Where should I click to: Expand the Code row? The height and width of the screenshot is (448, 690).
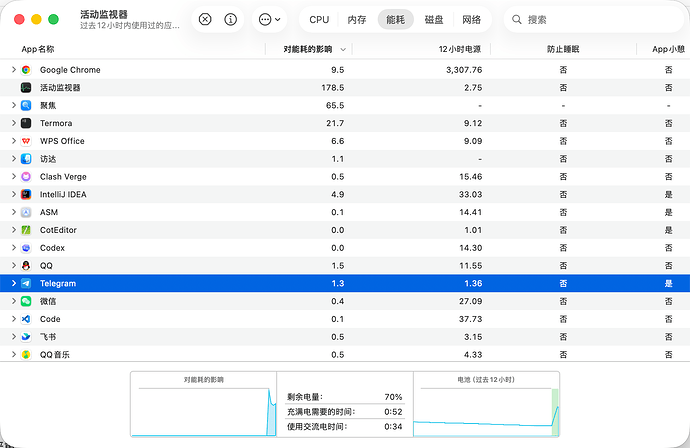[x=14, y=319]
